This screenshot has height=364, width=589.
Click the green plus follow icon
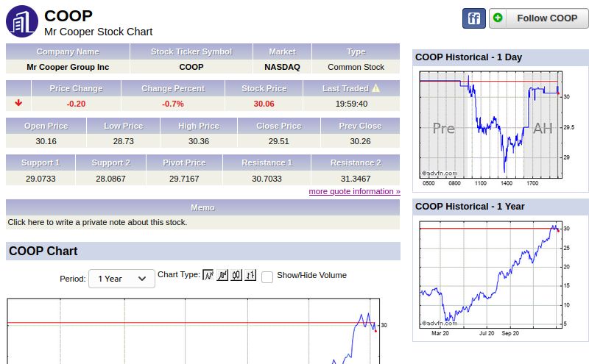[x=498, y=18]
